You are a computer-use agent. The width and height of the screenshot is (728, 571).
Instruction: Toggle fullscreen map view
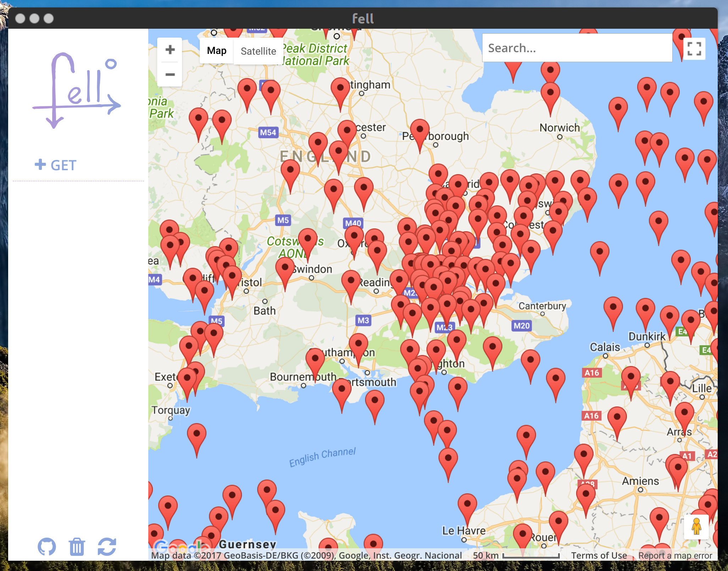[694, 49]
